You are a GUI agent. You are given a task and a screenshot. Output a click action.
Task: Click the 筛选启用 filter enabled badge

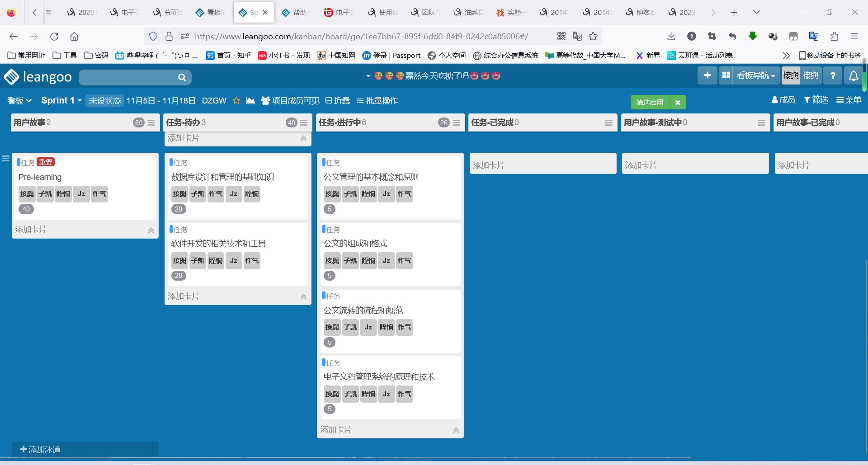pos(650,103)
